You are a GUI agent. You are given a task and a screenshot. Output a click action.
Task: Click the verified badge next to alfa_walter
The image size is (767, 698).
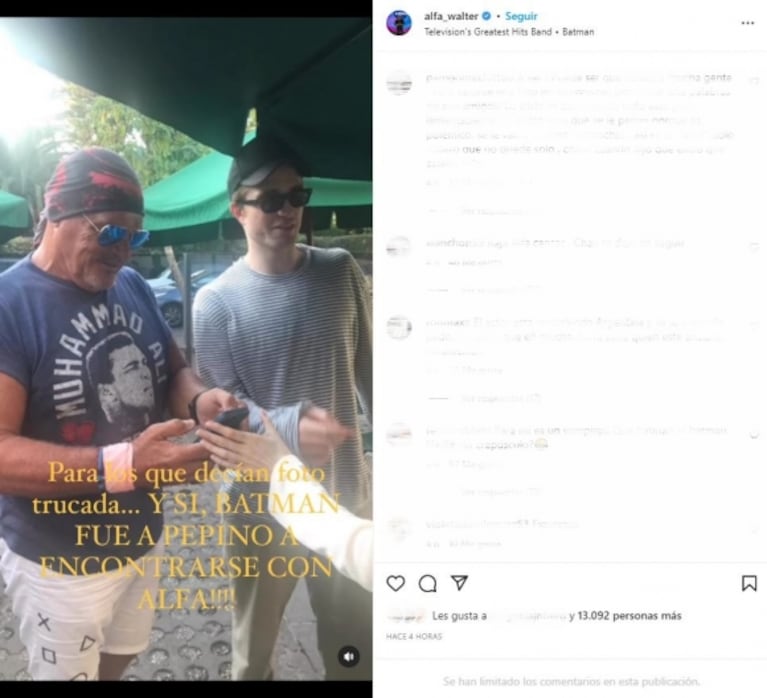pyautogui.click(x=486, y=16)
